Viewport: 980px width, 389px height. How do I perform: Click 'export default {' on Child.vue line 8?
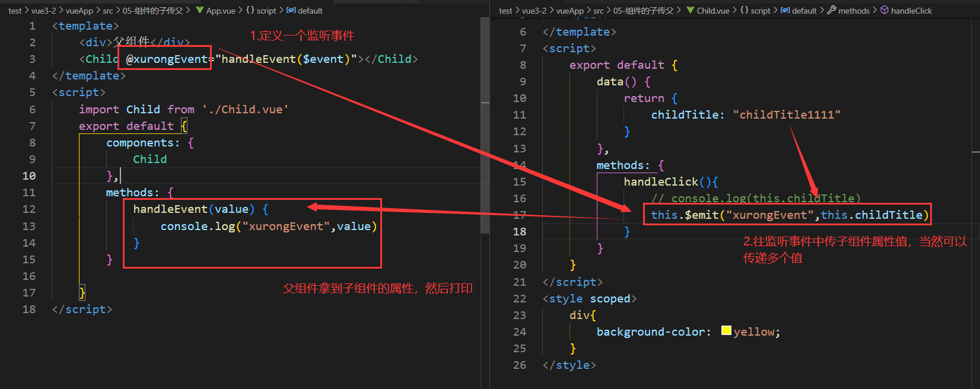point(623,65)
